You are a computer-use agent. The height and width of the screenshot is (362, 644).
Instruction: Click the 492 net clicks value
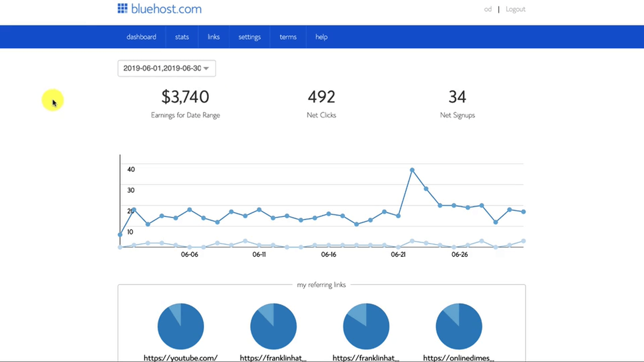[x=321, y=97]
